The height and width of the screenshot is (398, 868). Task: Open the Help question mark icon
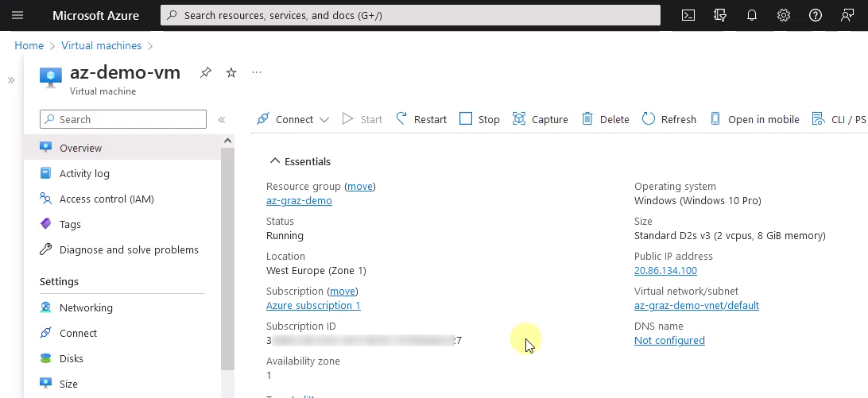coord(816,16)
